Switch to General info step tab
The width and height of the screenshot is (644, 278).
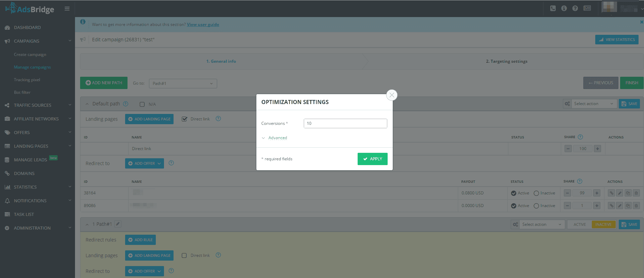click(221, 61)
